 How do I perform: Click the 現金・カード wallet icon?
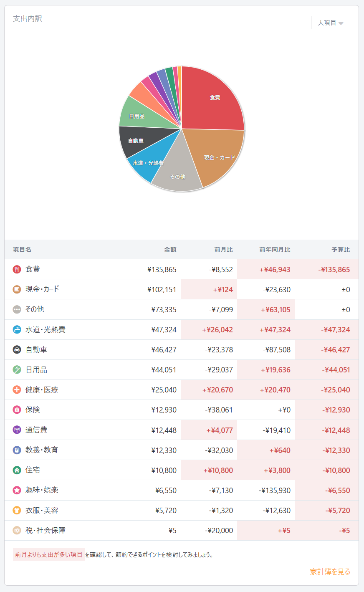tap(17, 289)
